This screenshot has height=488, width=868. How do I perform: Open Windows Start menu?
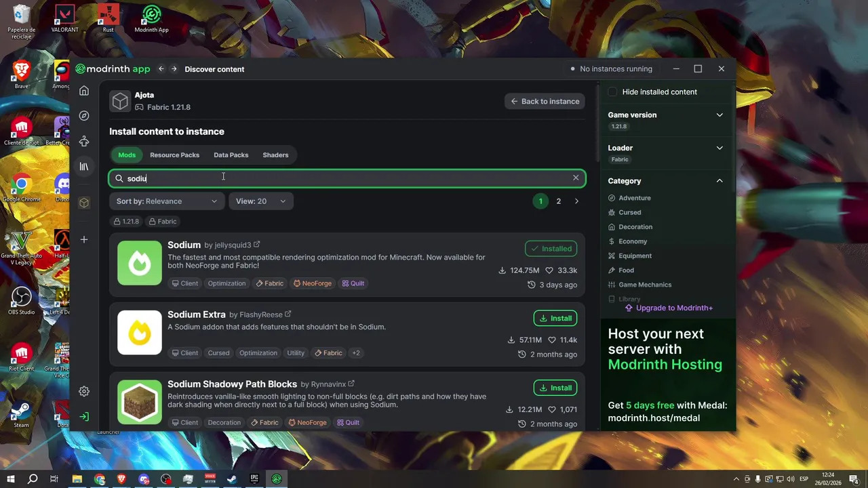tap(11, 479)
